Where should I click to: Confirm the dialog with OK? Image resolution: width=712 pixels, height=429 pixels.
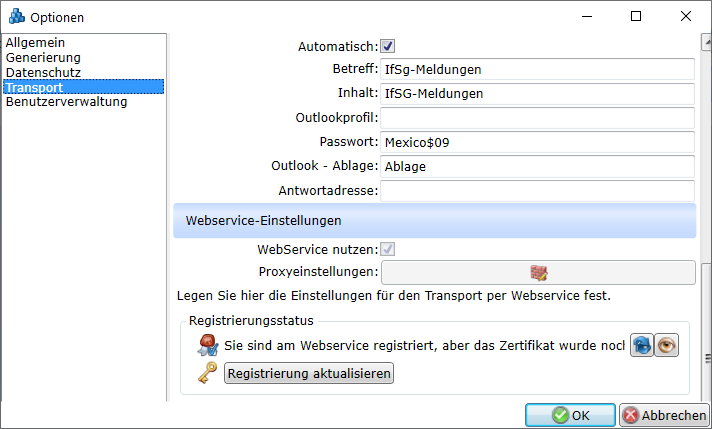[x=571, y=415]
